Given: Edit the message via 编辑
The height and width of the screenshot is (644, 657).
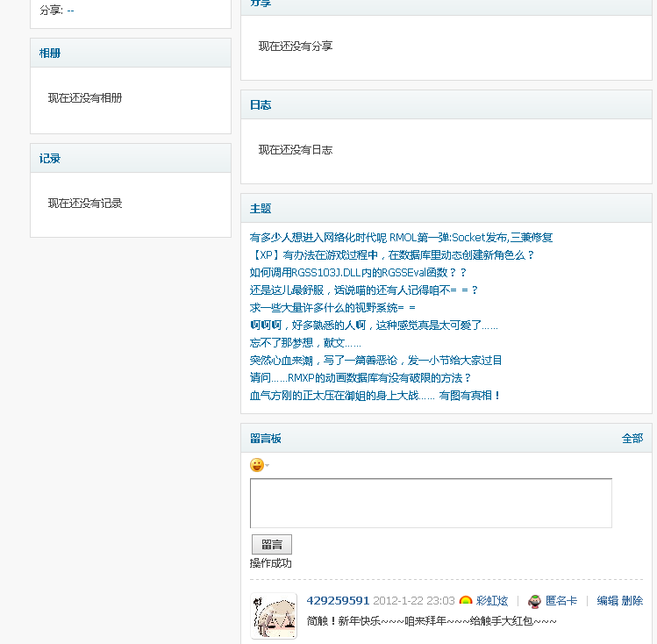Looking at the screenshot, I should (607, 601).
